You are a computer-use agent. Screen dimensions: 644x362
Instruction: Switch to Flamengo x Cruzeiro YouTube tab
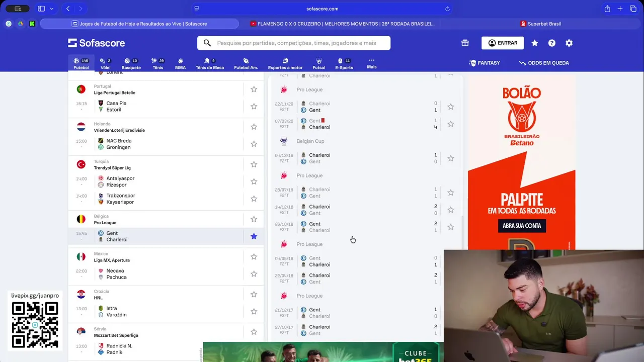coord(342,24)
